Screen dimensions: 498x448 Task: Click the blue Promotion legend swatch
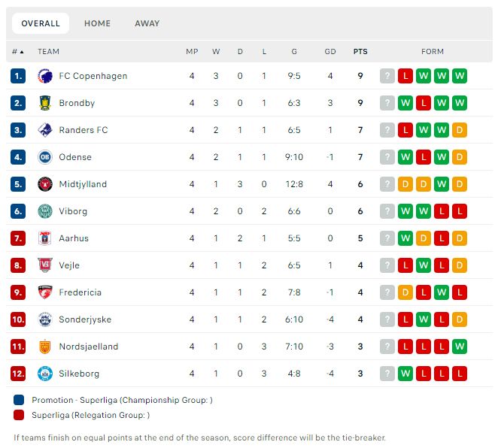pyautogui.click(x=19, y=400)
